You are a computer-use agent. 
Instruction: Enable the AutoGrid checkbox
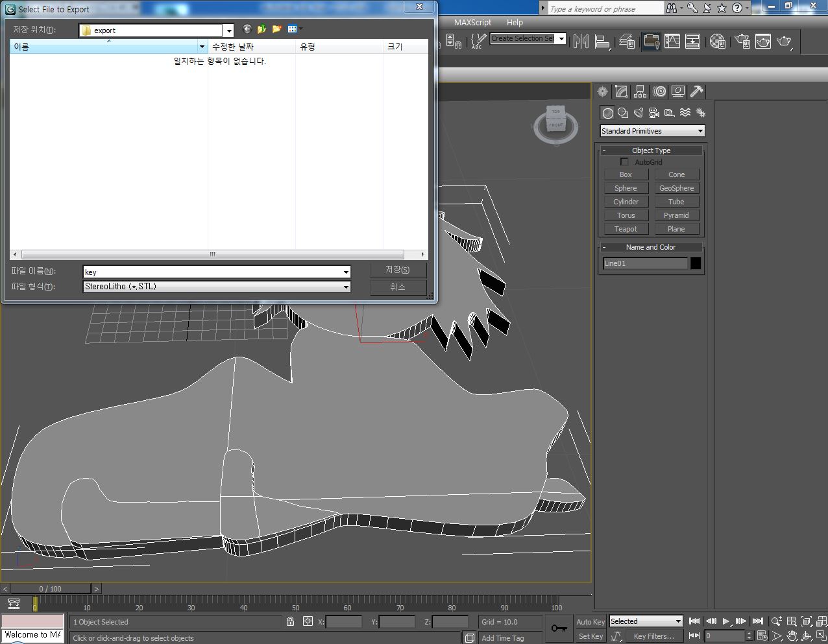click(624, 162)
